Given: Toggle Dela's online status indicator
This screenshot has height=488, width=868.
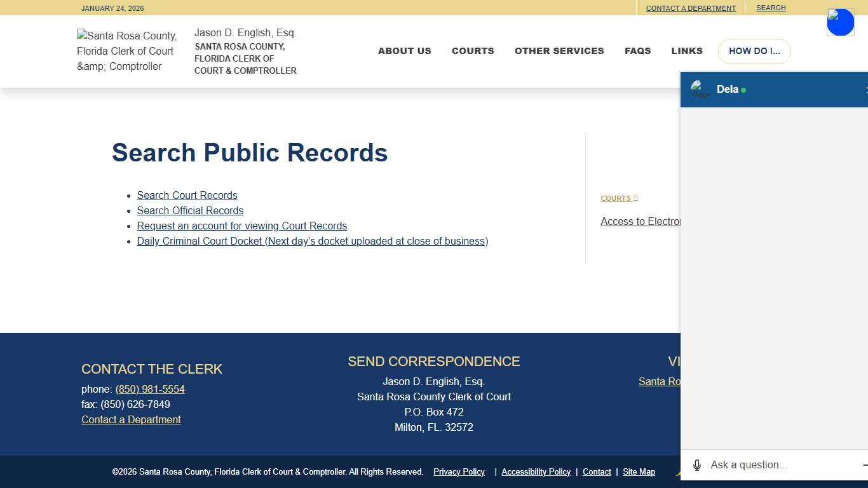Looking at the screenshot, I should click(743, 90).
